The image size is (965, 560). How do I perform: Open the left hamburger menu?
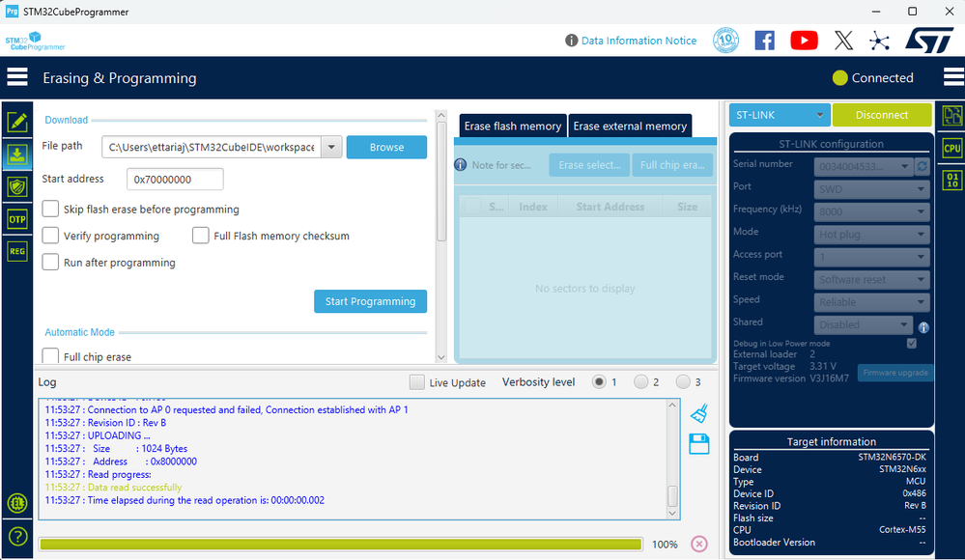[17, 77]
